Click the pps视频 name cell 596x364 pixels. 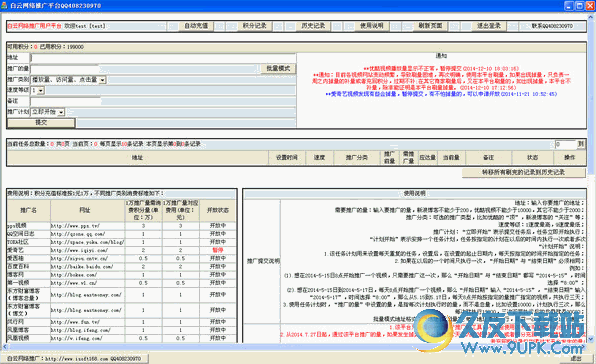point(29,226)
